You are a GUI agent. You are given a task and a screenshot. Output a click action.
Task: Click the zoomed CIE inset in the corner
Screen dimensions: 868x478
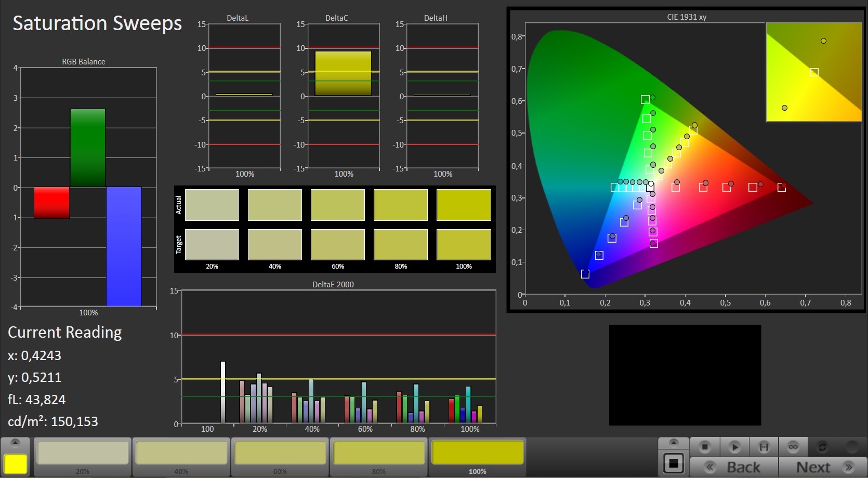coord(814,72)
